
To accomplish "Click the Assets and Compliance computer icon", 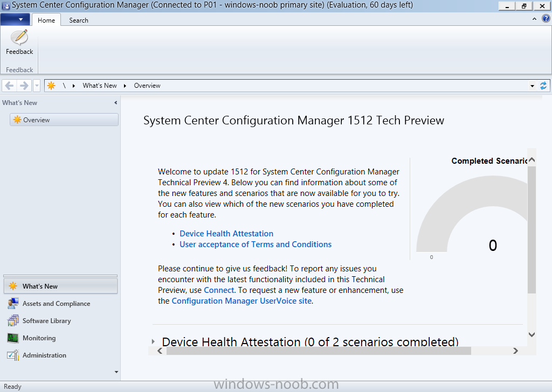I will [x=13, y=303].
